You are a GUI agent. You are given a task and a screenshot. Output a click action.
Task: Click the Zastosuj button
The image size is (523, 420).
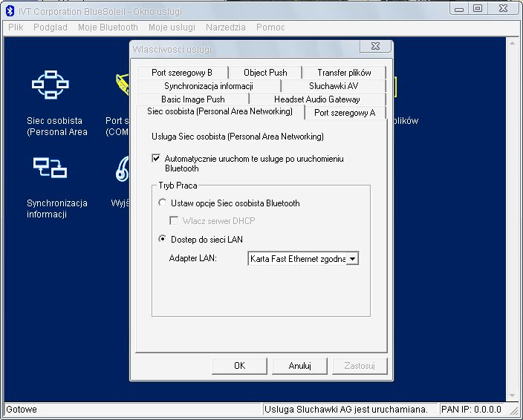pos(360,366)
